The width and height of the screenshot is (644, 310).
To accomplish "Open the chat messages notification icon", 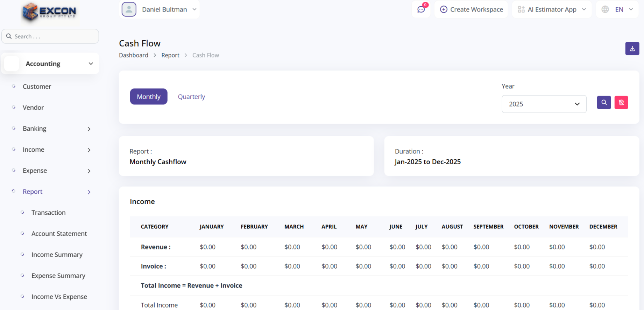I will click(x=421, y=9).
